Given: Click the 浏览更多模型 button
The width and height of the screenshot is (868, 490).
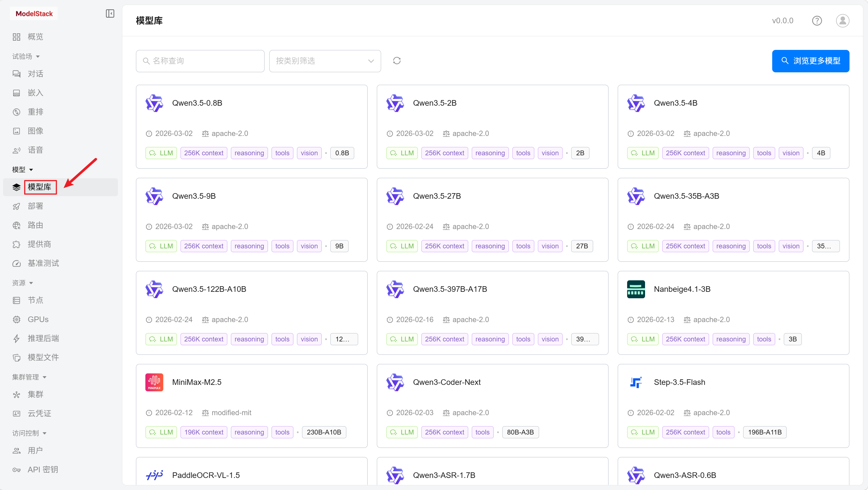Looking at the screenshot, I should [810, 61].
